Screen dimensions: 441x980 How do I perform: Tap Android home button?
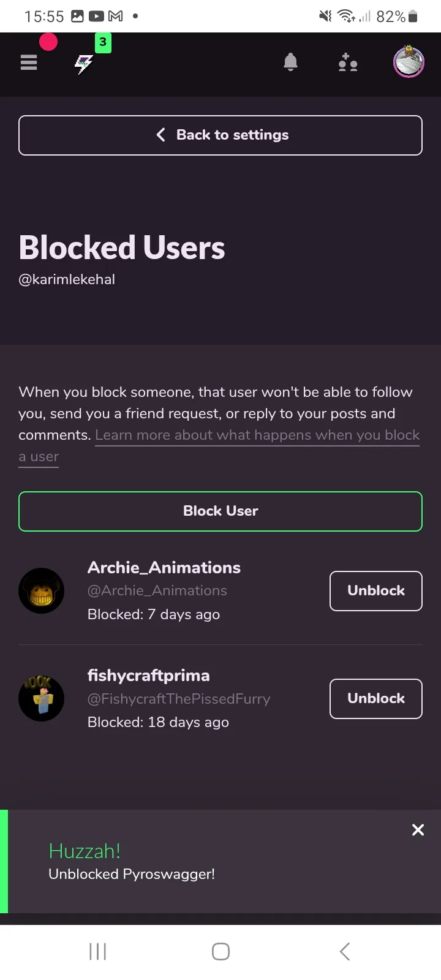pos(221,951)
